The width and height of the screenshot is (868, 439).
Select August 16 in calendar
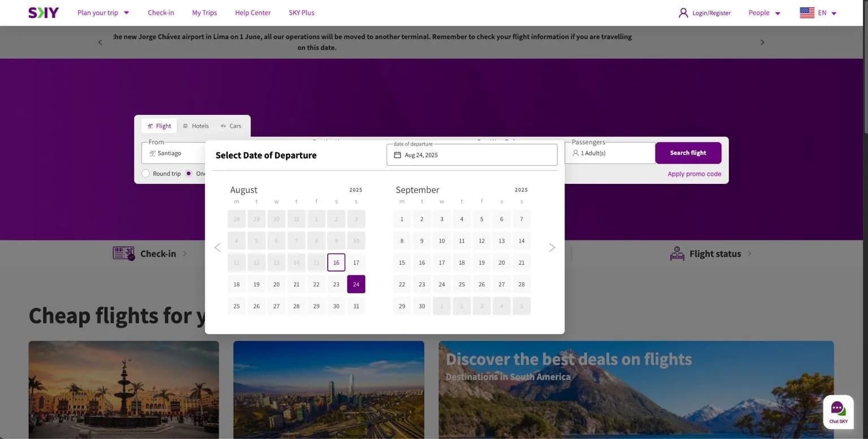(336, 262)
